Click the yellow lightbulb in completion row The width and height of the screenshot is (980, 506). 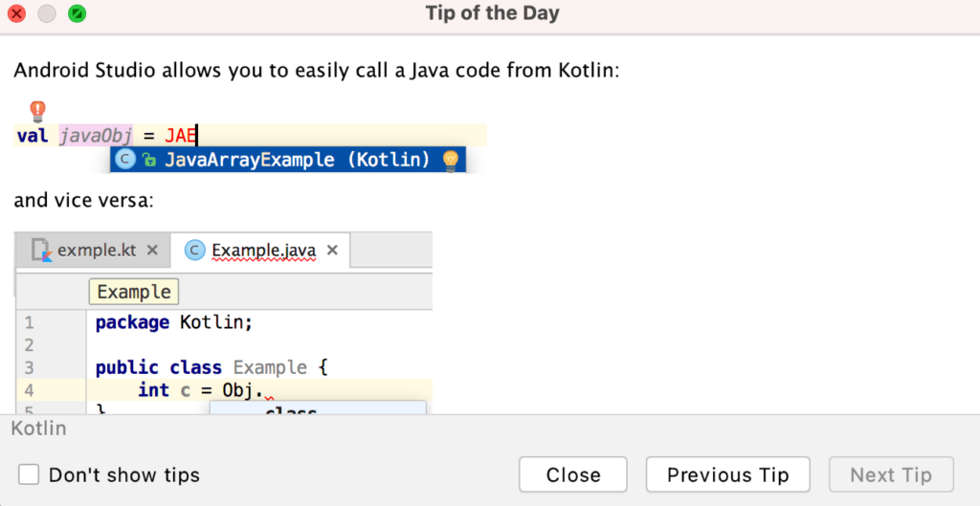[x=451, y=161]
